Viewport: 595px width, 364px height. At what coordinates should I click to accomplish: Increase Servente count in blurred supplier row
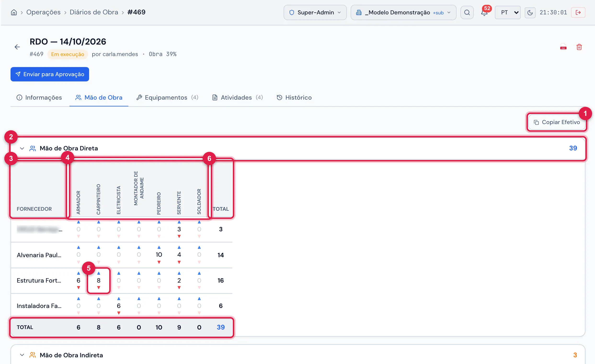[179, 222]
